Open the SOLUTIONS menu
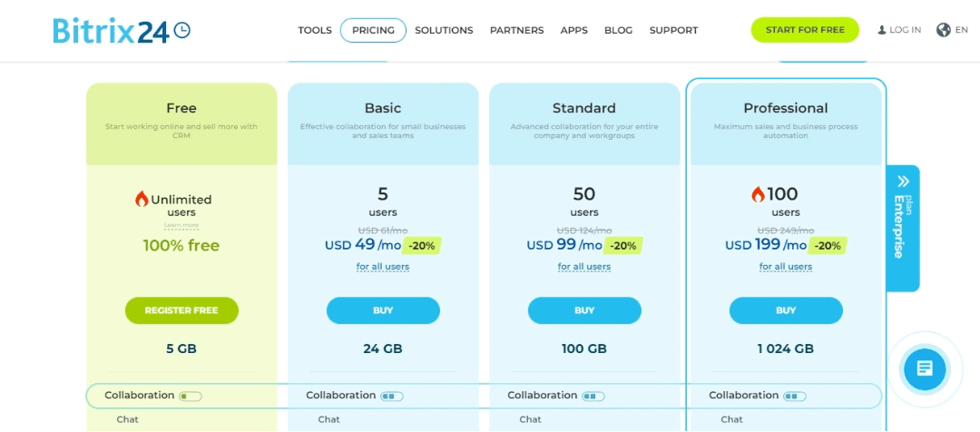The image size is (980, 432). coord(444,30)
